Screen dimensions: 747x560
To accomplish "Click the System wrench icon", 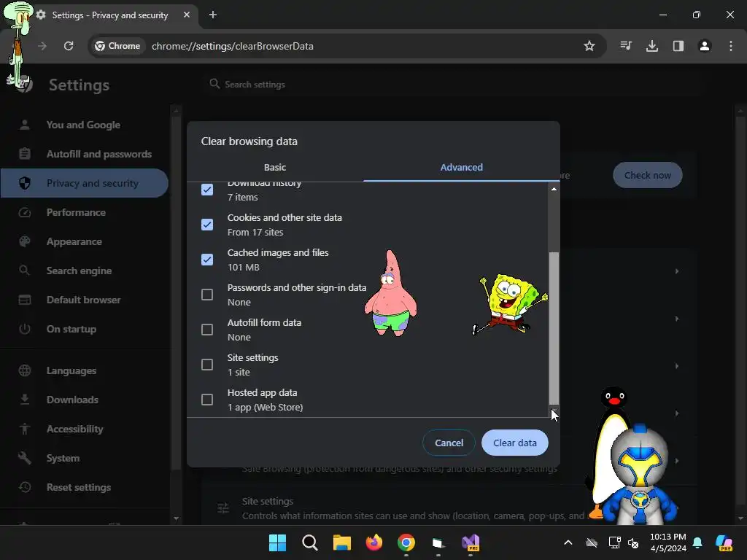I will click(x=25, y=458).
